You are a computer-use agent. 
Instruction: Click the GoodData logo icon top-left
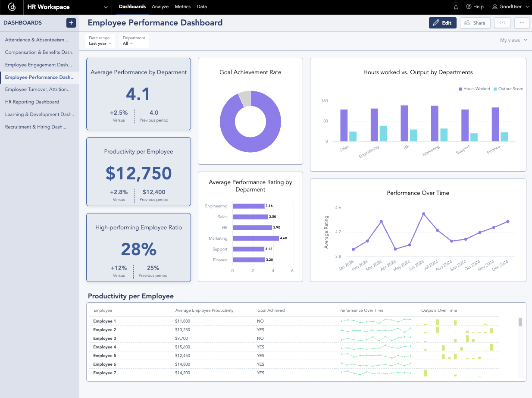[11, 7]
